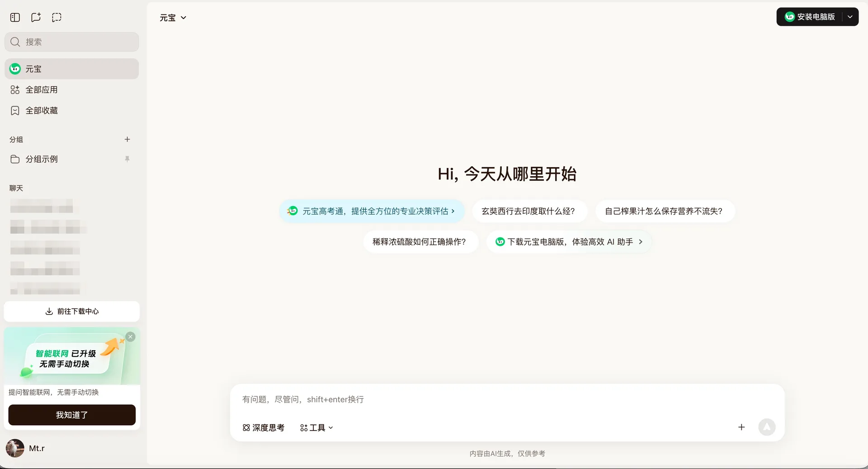Expand the 元宝 model dropdown at top
Viewport: 868px width, 469px height.
(173, 18)
